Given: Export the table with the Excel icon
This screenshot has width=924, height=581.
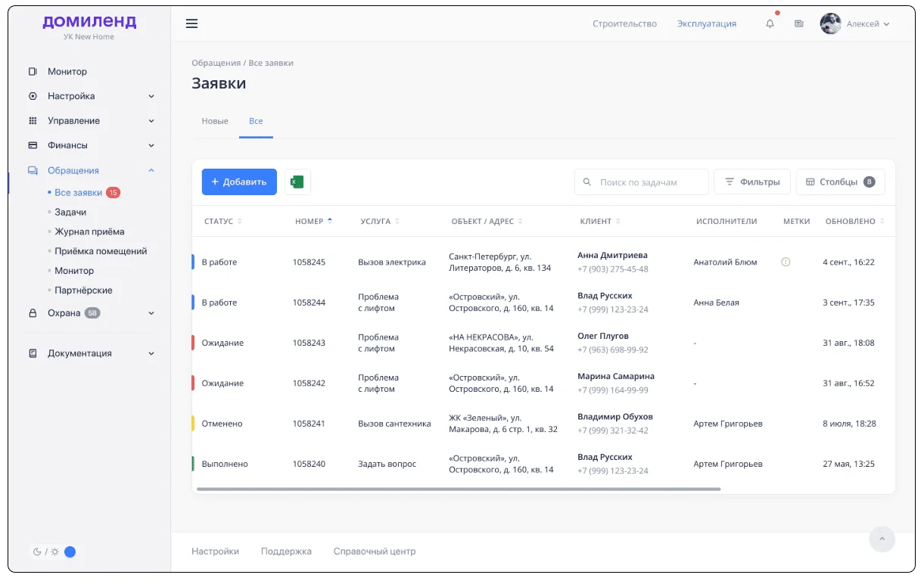Looking at the screenshot, I should (x=297, y=182).
